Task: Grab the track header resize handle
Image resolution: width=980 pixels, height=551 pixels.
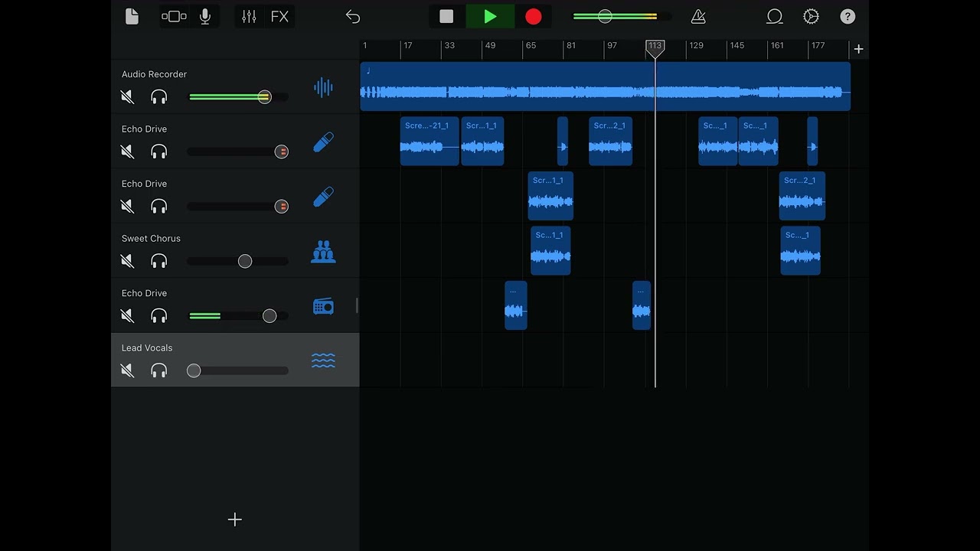Action: tap(358, 305)
